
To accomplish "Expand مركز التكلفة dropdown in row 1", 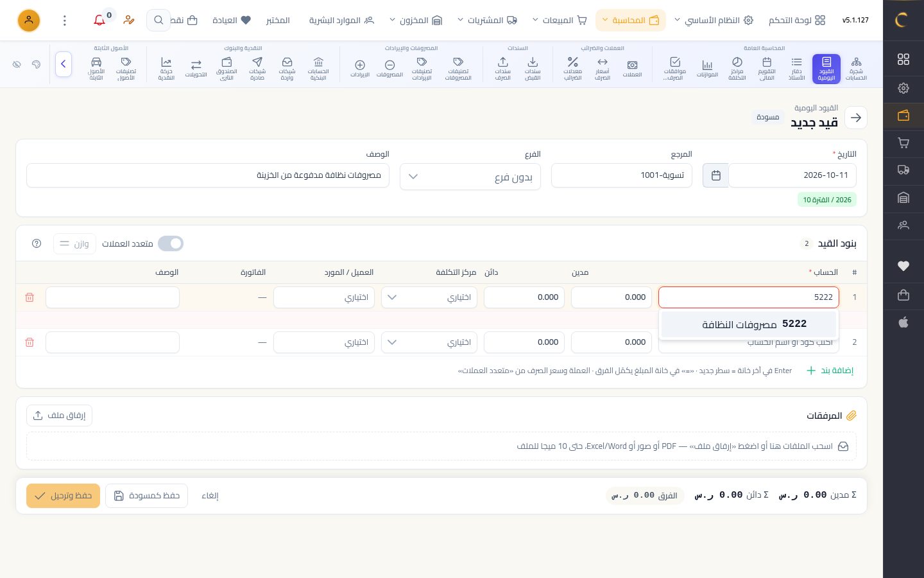I will (429, 297).
